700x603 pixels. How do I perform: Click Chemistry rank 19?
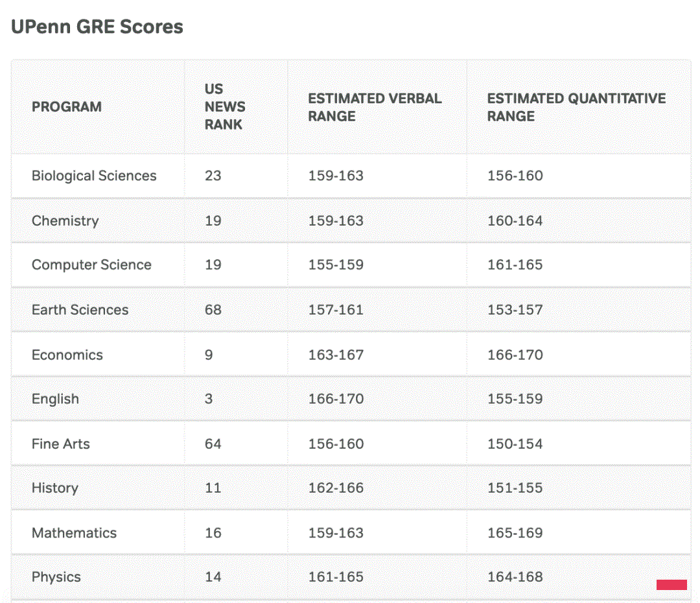[213, 220]
